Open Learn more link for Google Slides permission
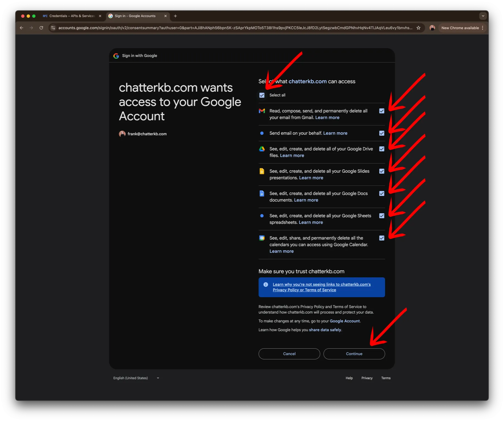 [x=311, y=178]
